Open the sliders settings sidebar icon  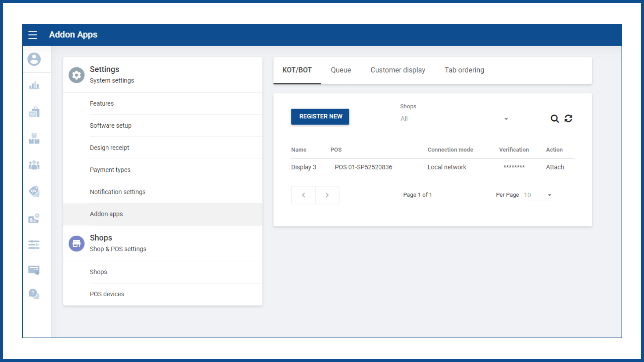click(34, 245)
